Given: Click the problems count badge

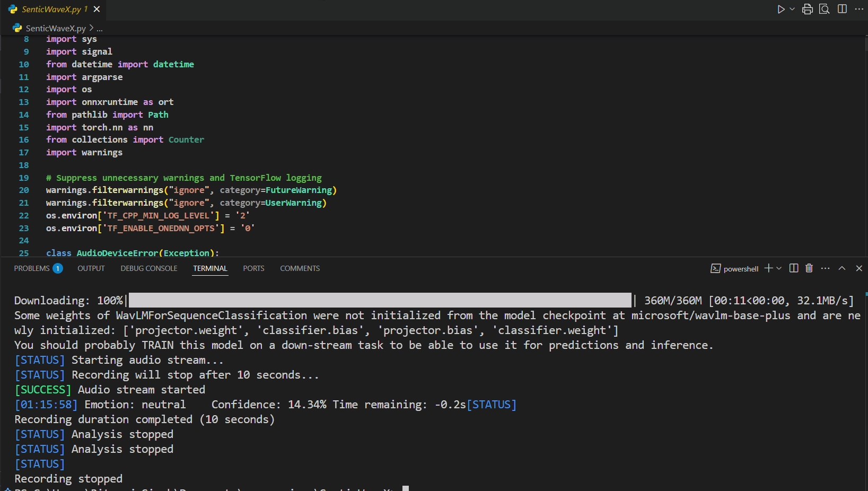Looking at the screenshot, I should [57, 268].
